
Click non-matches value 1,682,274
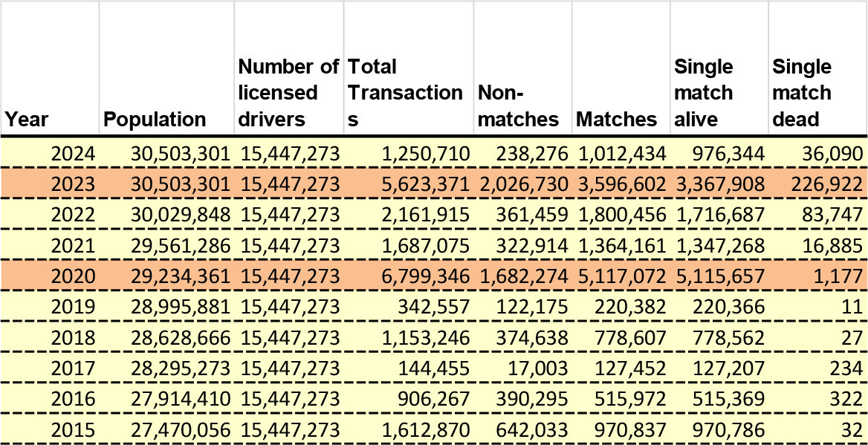(524, 276)
